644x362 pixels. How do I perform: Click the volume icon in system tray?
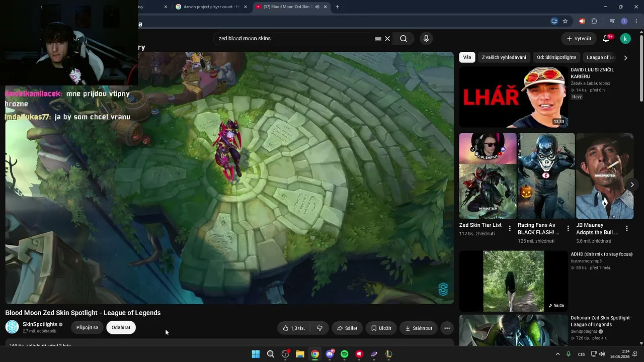click(x=602, y=354)
